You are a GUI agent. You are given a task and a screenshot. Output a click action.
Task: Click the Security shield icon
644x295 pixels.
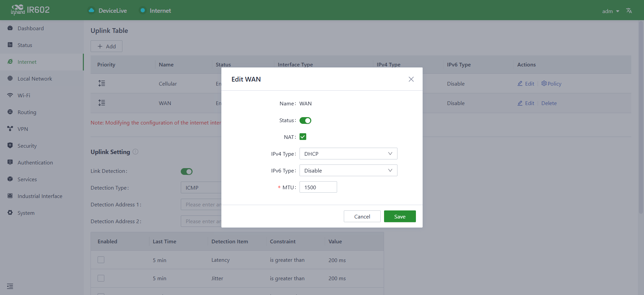[x=10, y=146]
